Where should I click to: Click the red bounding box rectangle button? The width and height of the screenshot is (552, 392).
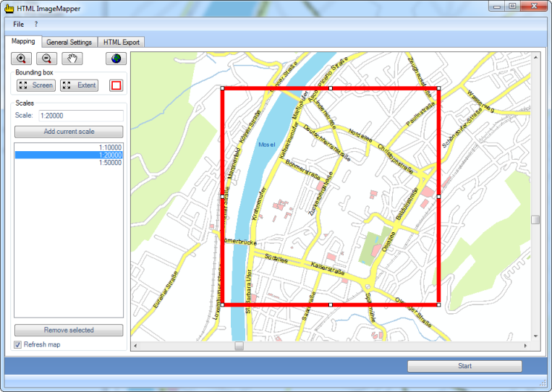116,85
